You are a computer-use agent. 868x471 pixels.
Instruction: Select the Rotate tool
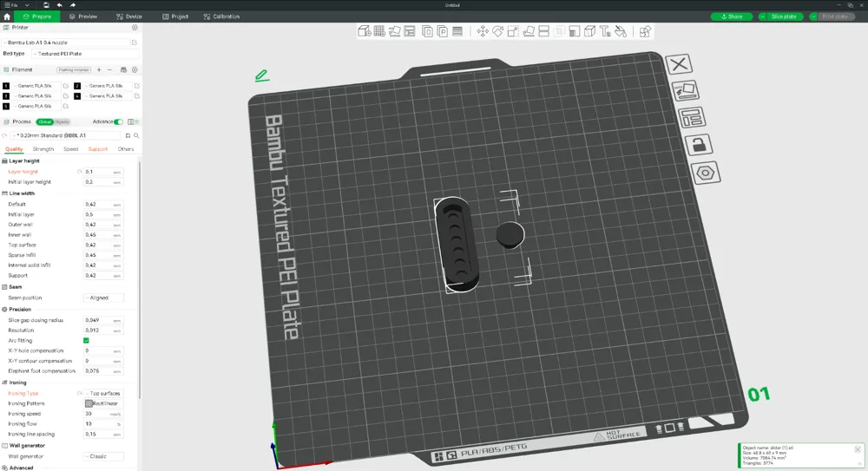497,31
